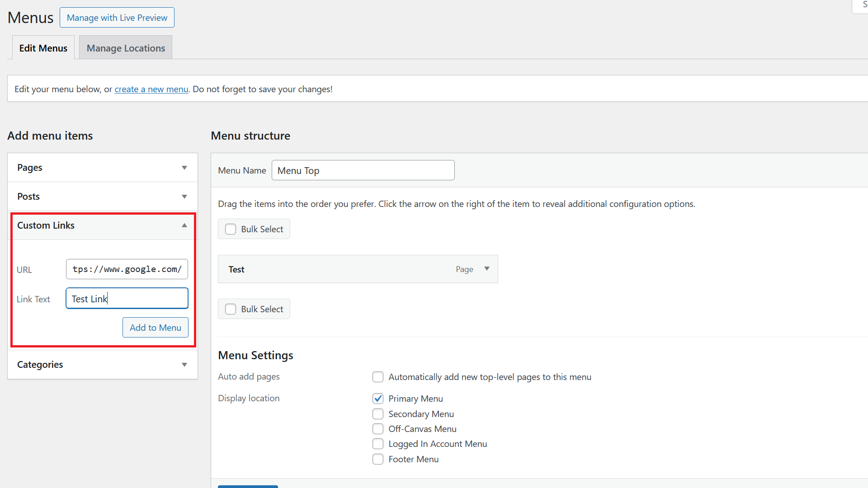Focus the URL input field
The image size is (868, 488).
[127, 269]
